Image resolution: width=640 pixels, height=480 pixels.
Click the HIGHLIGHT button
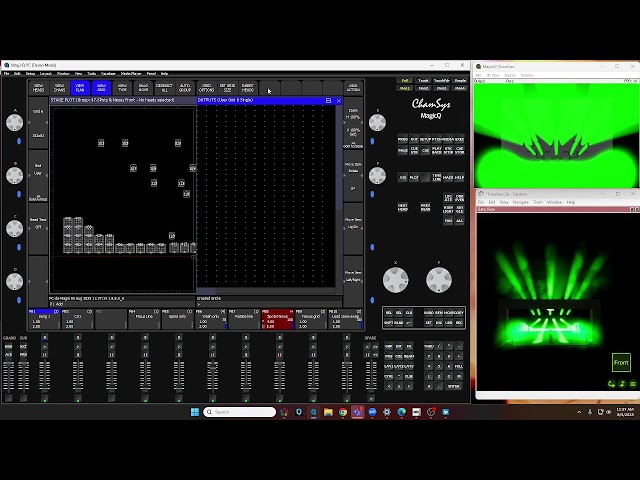(x=448, y=209)
